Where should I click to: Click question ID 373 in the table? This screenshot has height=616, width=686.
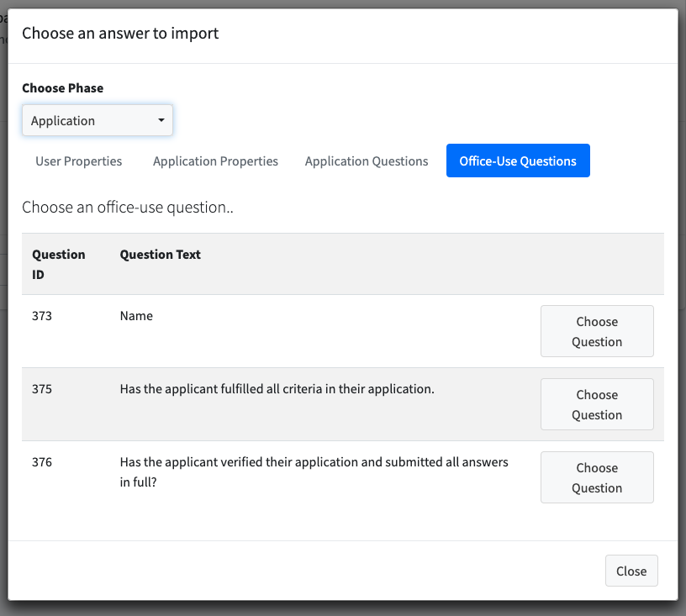pos(42,316)
